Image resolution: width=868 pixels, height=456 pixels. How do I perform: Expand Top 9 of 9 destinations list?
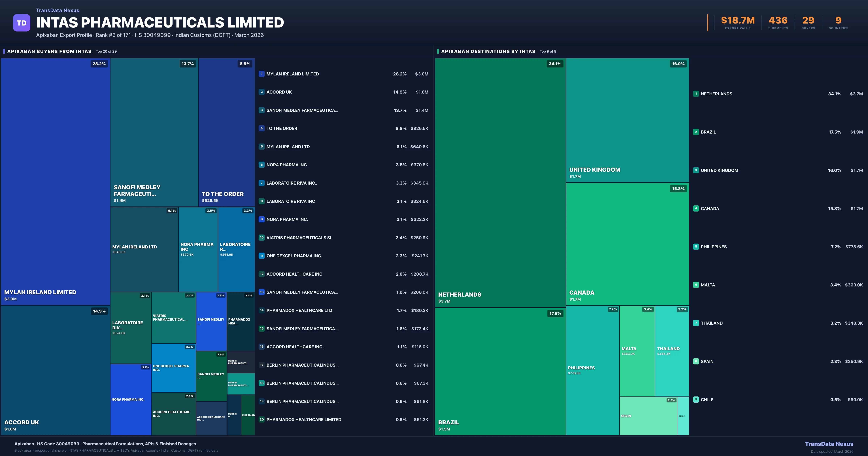548,51
